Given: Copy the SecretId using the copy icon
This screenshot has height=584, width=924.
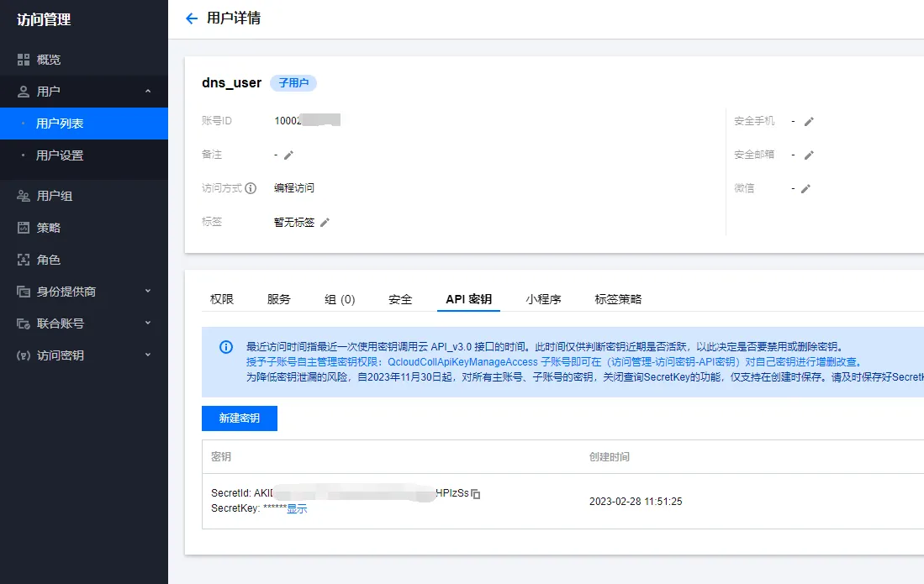Looking at the screenshot, I should tap(476, 494).
